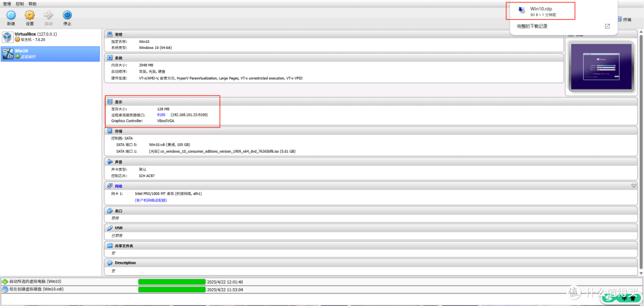
Task: Collapse the 网络 section with its chevron
Action: point(634,186)
